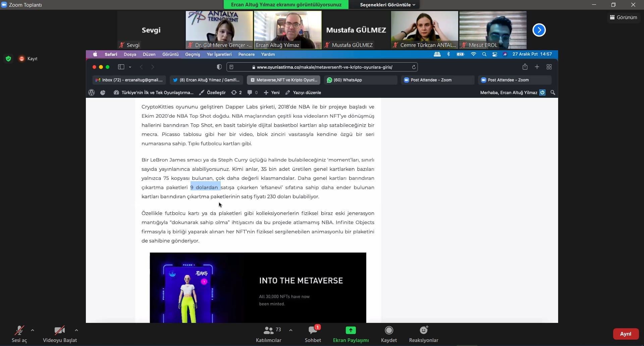
Task: Open Seçenekleri Görüntüle dropdown
Action: pyautogui.click(x=387, y=5)
